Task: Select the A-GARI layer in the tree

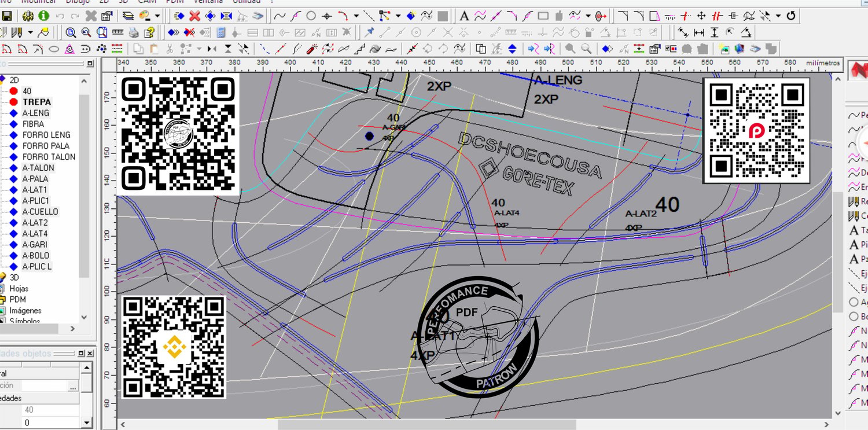Action: [35, 245]
